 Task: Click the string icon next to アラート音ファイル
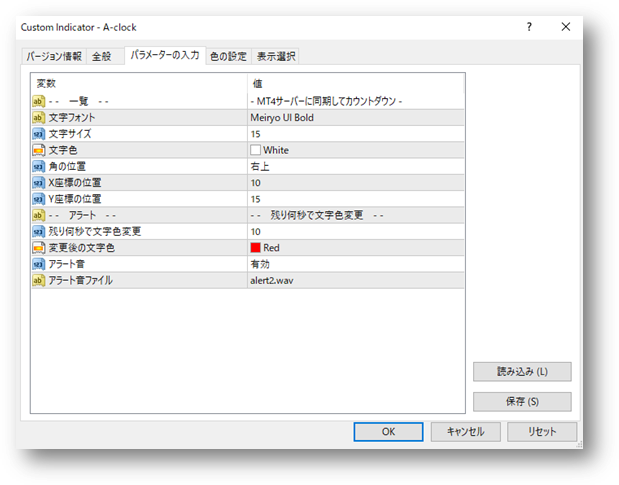[x=38, y=280]
